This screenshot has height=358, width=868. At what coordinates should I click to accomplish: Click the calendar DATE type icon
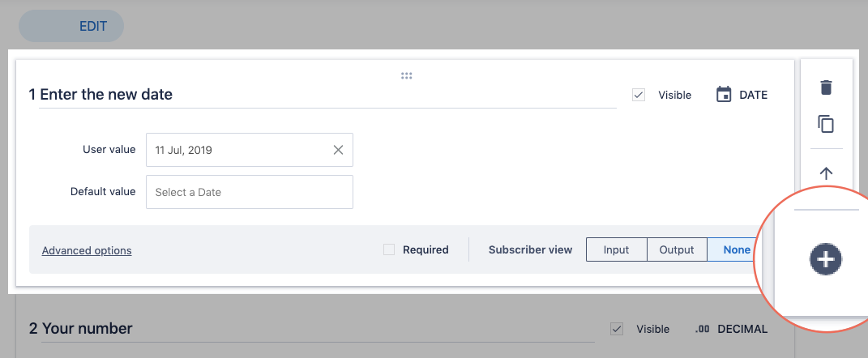(x=724, y=95)
